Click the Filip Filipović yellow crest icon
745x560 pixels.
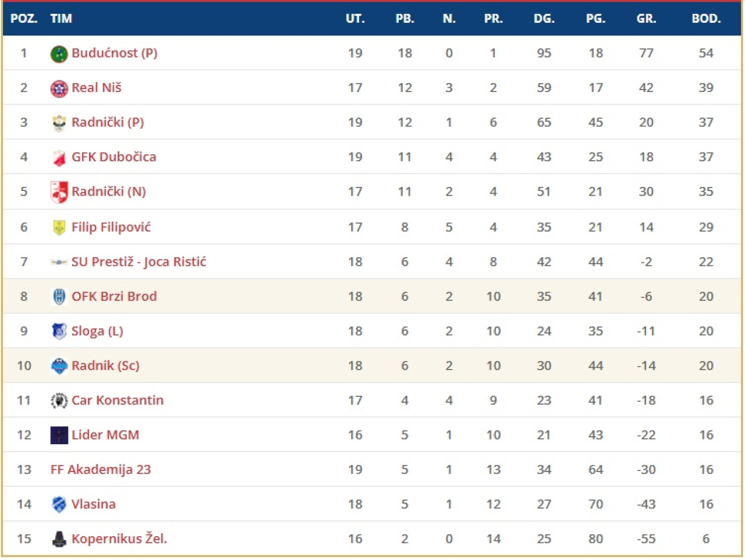point(59,228)
